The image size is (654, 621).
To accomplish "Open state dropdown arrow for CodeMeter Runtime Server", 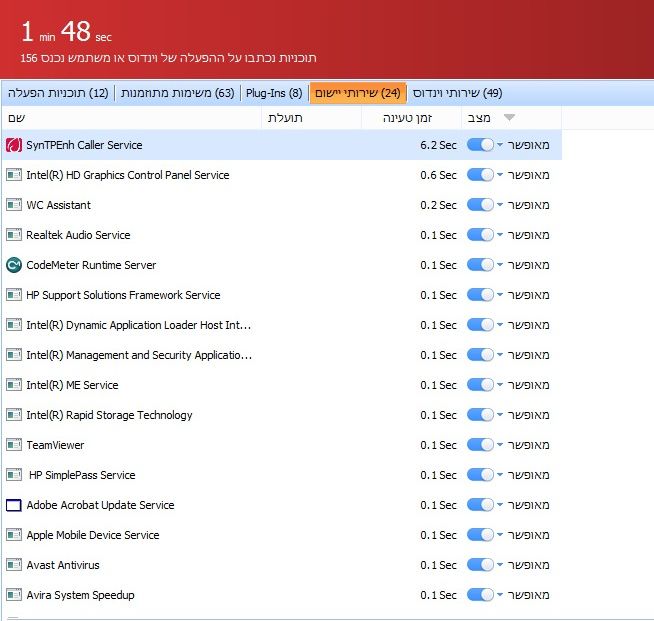I will tap(500, 265).
